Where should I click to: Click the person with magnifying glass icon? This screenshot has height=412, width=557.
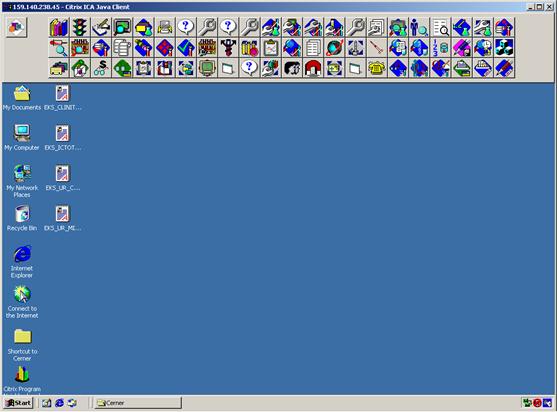[x=419, y=27]
